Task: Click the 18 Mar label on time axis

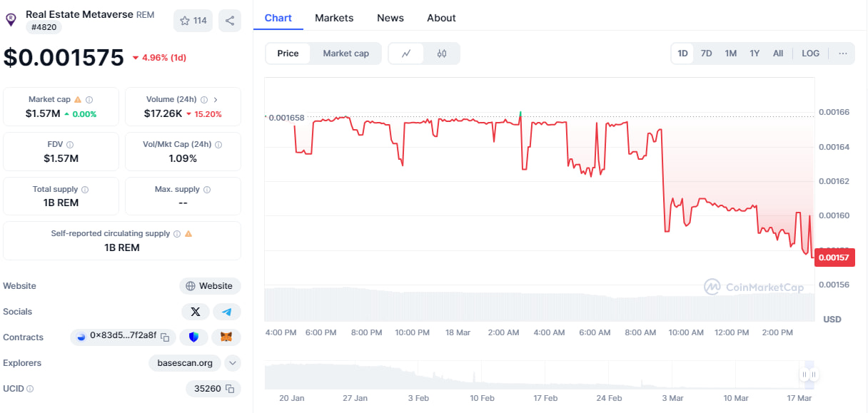Action: pyautogui.click(x=458, y=332)
